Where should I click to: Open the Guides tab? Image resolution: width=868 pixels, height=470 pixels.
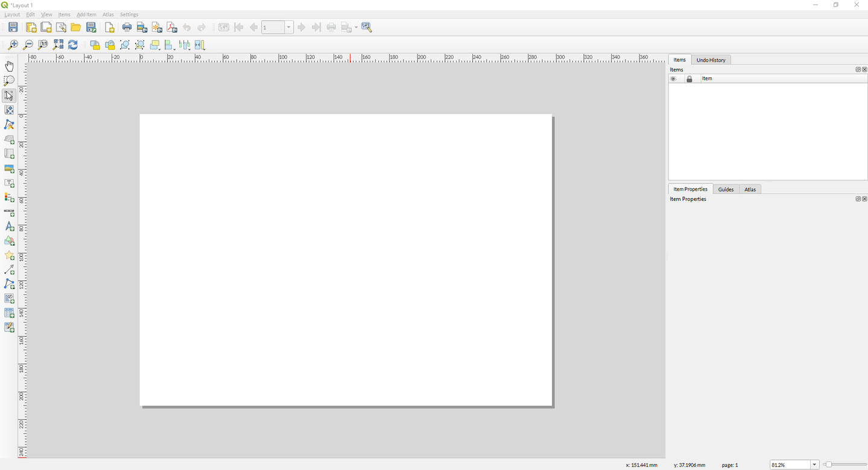click(x=726, y=189)
